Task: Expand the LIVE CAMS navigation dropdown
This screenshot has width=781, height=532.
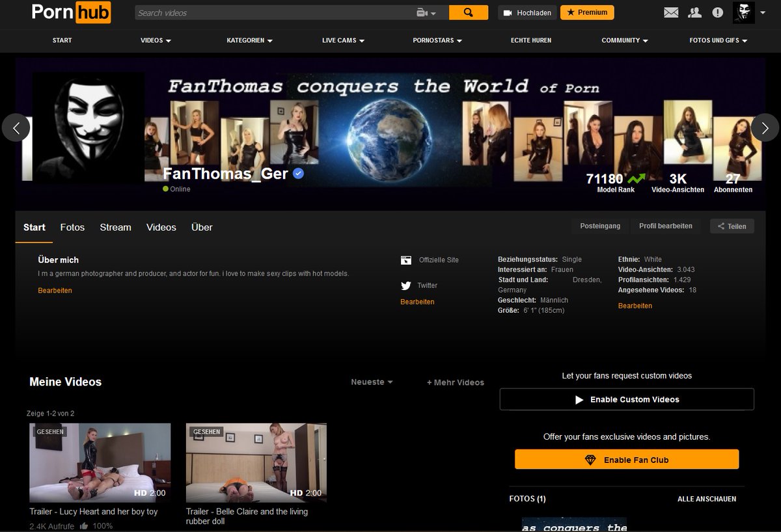Action: 343,40
